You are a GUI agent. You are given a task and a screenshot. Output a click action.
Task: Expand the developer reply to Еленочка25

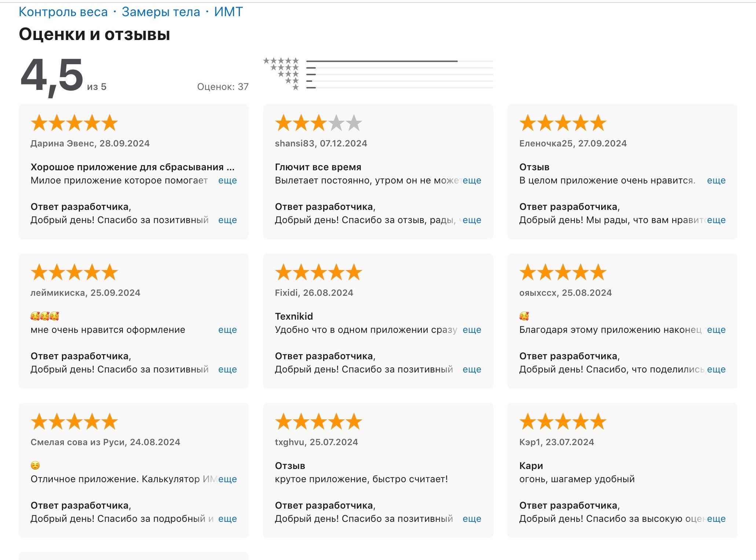[x=716, y=220]
